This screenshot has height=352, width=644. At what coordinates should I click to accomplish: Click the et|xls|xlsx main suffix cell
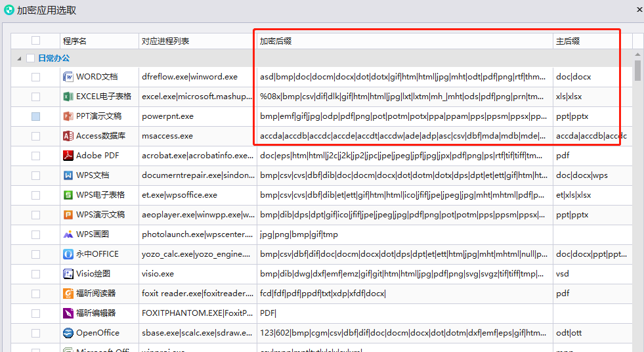pos(593,195)
